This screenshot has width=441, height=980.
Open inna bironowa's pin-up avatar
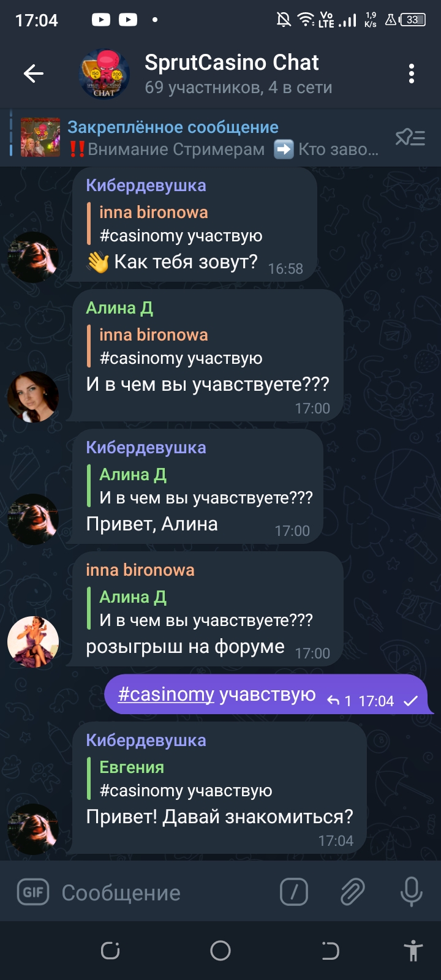point(33,642)
